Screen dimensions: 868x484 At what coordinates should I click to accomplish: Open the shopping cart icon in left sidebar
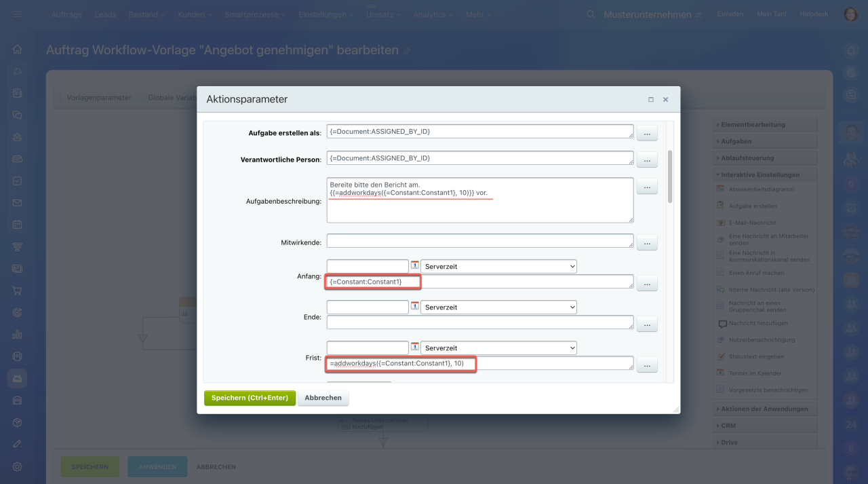tap(17, 291)
